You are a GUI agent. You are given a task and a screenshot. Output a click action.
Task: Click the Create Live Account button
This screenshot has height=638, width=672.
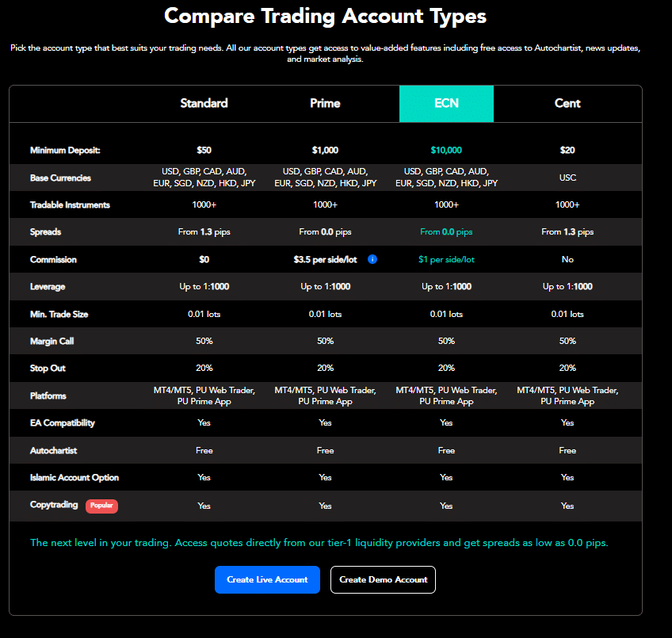coord(267,579)
